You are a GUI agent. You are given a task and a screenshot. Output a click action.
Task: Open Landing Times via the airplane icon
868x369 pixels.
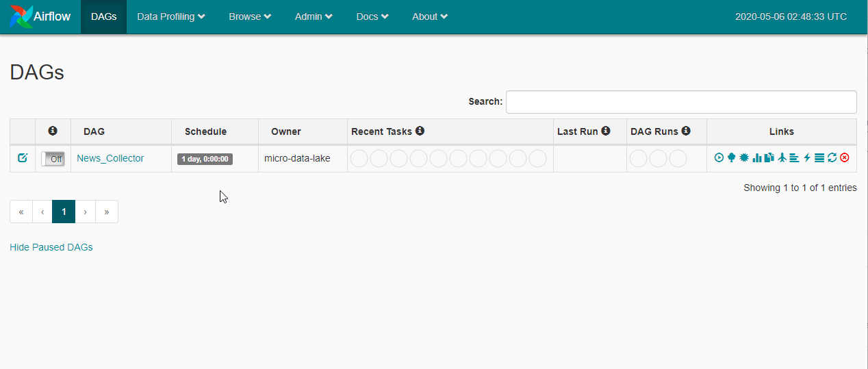[x=782, y=157]
